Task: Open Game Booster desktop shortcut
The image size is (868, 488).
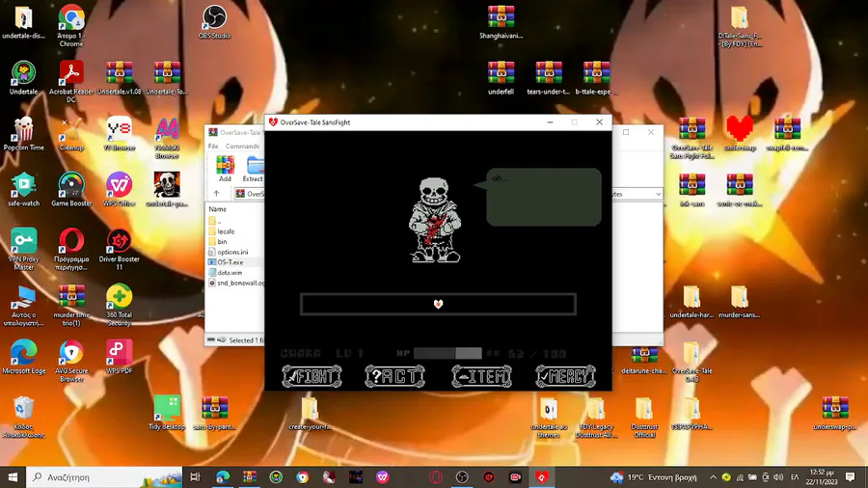Action: click(x=70, y=190)
